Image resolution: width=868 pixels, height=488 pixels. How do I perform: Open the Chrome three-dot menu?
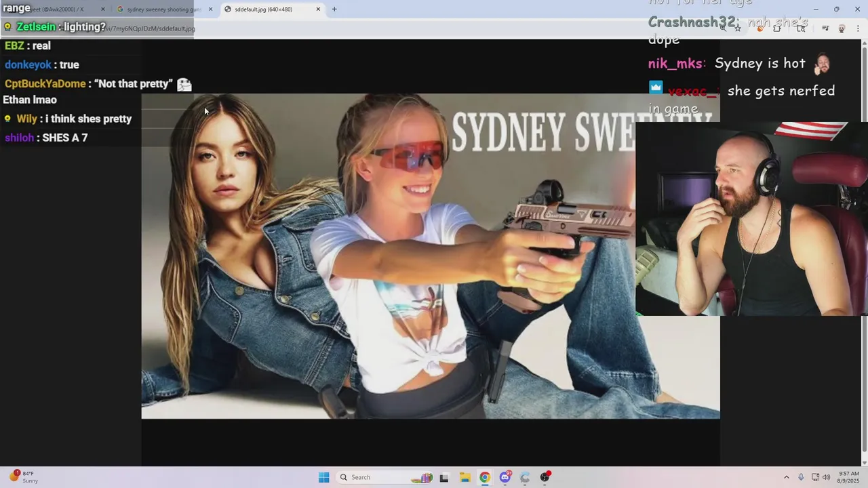coord(859,28)
